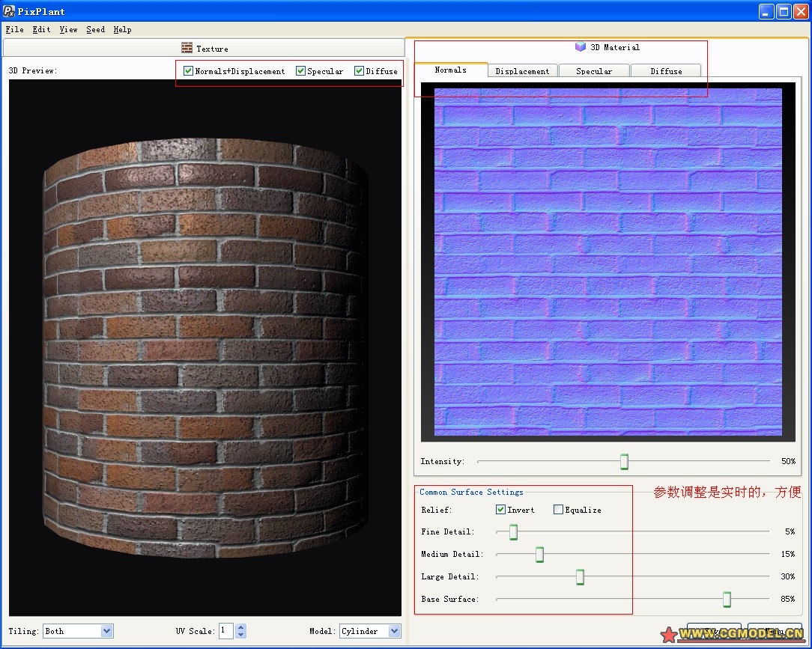
Task: Uncheck the Specular preview checkbox
Action: pos(300,71)
